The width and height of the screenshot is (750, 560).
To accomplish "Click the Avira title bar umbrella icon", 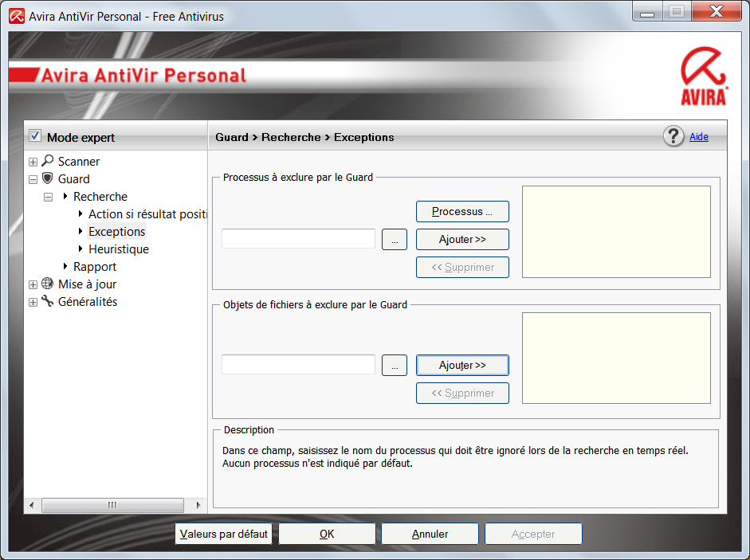I will point(17,16).
